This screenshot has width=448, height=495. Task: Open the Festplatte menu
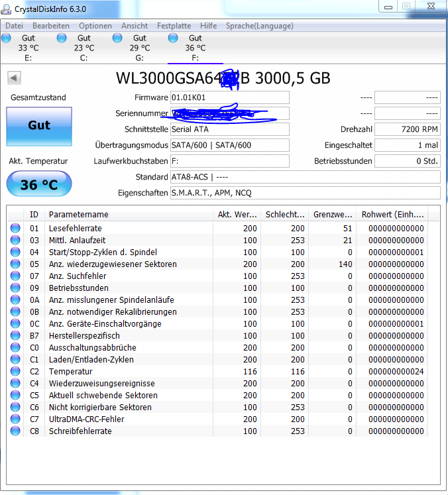[x=174, y=26]
